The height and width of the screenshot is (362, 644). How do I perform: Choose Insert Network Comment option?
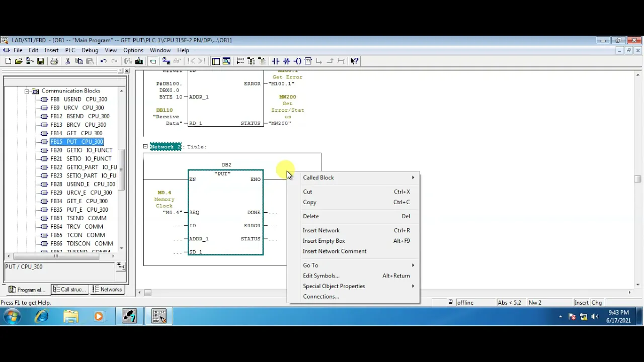pos(353,251)
